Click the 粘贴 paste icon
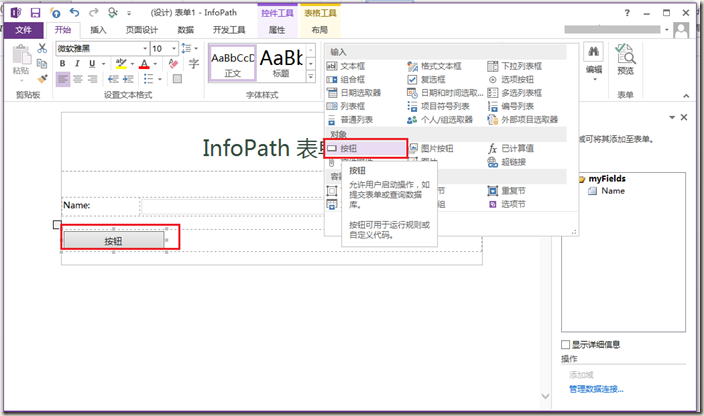 [21, 57]
